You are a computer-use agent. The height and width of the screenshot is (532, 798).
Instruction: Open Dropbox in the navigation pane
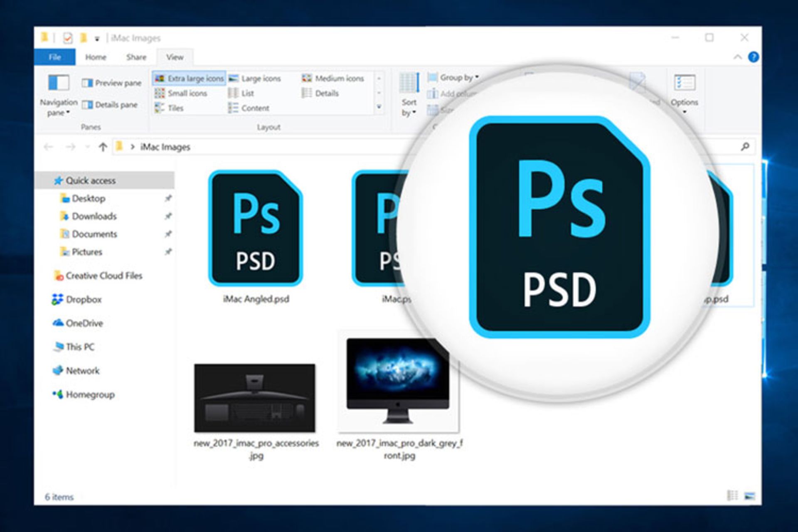(x=83, y=300)
